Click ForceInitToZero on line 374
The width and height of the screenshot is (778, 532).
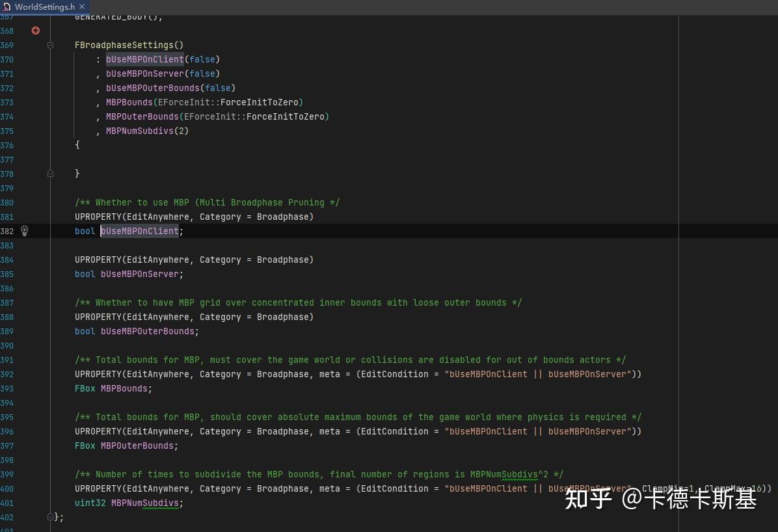pyautogui.click(x=286, y=117)
